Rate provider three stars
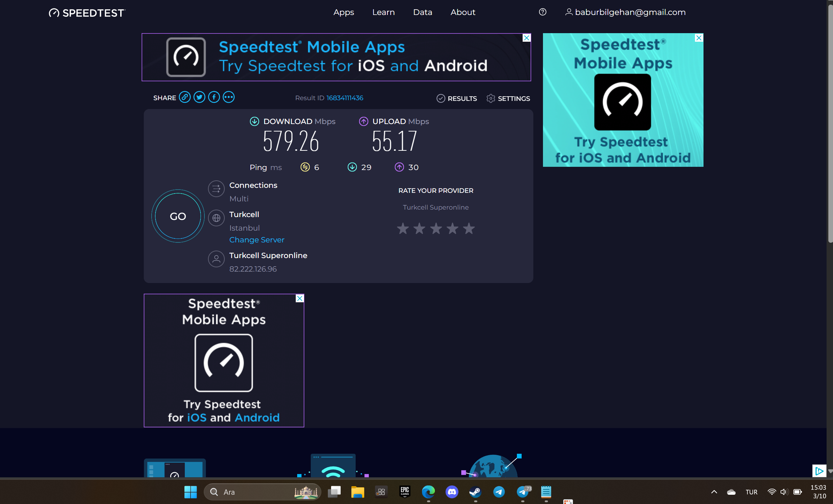833x504 pixels. click(x=436, y=228)
